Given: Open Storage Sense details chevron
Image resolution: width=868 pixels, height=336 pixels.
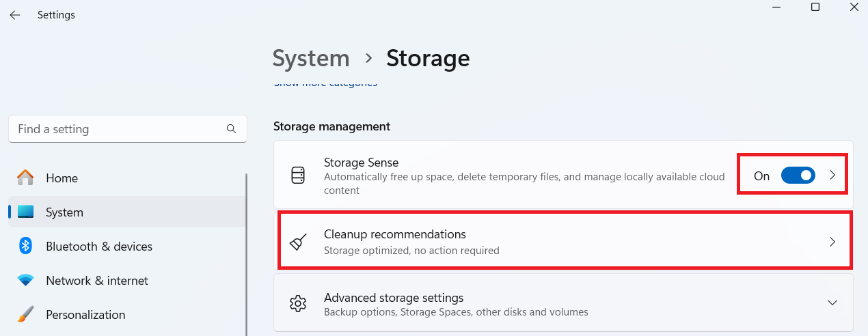Looking at the screenshot, I should click(832, 176).
